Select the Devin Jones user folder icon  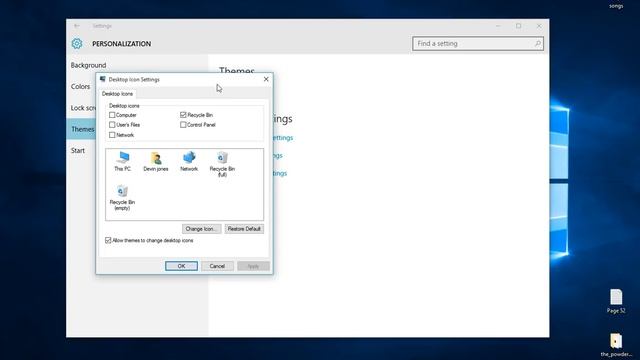pyautogui.click(x=156, y=161)
